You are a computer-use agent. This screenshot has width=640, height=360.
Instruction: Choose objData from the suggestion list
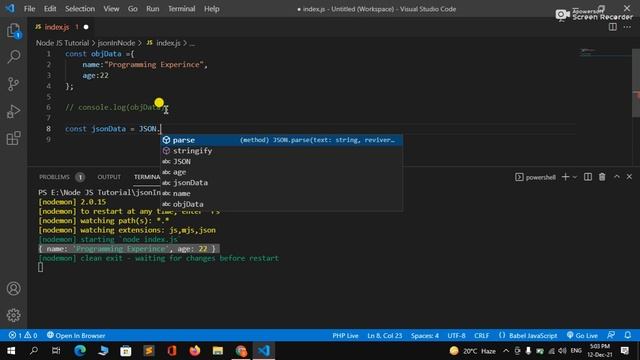(281, 204)
